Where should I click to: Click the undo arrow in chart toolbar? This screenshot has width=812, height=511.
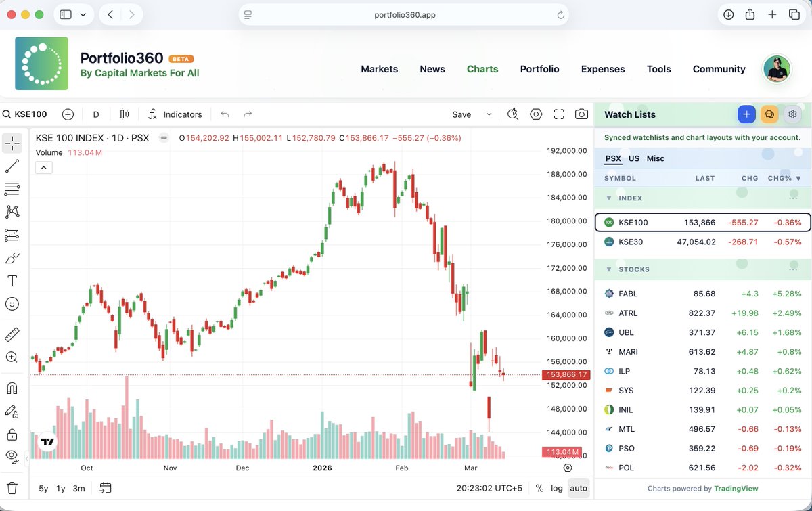(225, 114)
